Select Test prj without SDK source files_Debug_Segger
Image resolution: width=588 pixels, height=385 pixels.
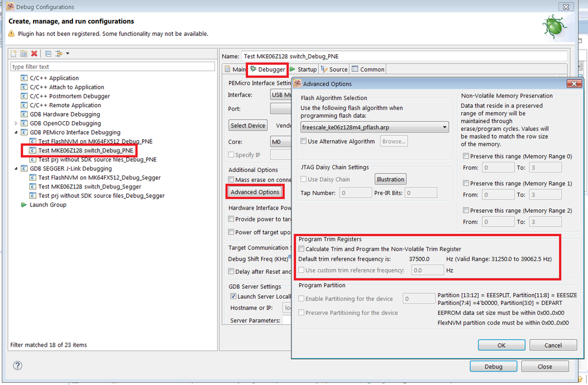(101, 195)
